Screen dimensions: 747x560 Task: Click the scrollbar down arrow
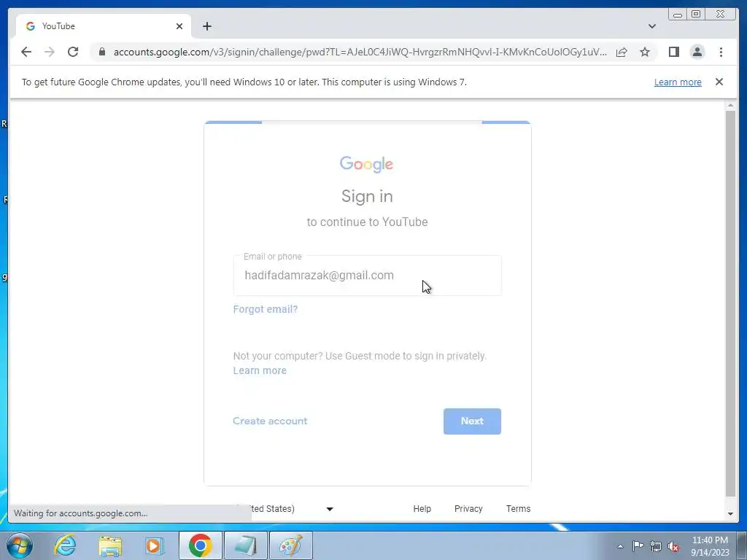tap(729, 514)
